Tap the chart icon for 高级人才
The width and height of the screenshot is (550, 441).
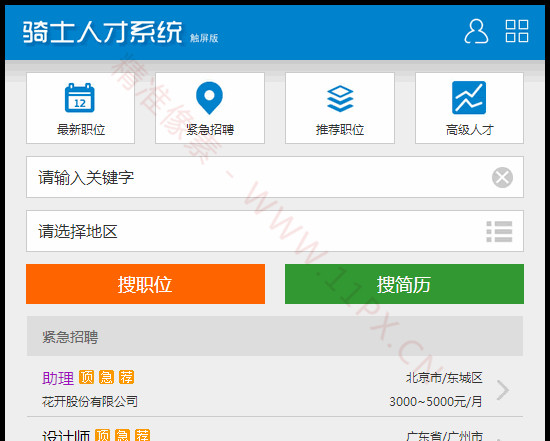(x=469, y=98)
